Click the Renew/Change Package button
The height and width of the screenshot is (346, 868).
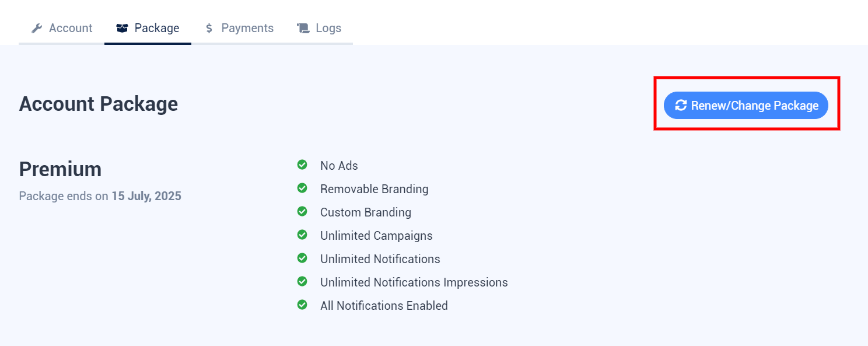pyautogui.click(x=746, y=106)
